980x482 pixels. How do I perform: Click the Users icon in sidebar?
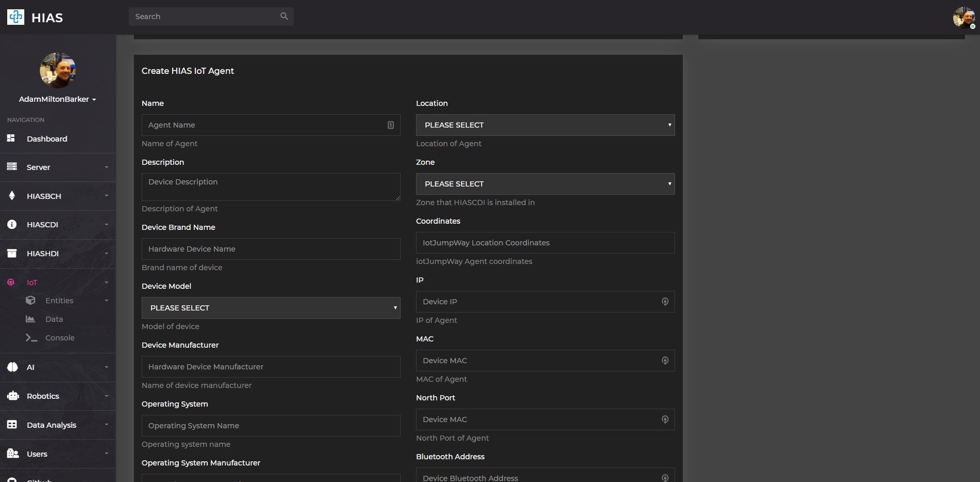click(13, 454)
